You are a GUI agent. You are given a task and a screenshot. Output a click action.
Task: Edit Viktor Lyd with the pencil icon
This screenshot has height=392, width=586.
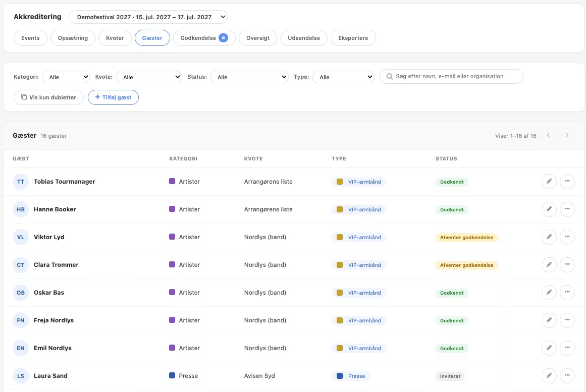(549, 237)
